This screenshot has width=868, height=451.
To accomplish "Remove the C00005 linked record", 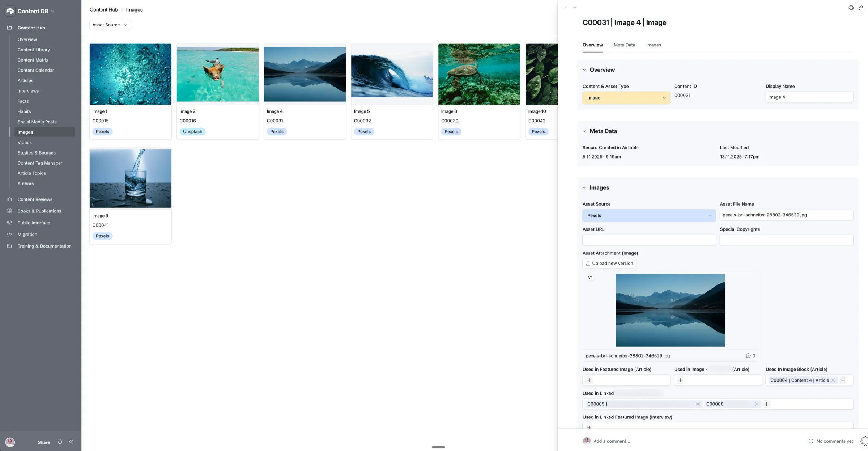I will [698, 404].
